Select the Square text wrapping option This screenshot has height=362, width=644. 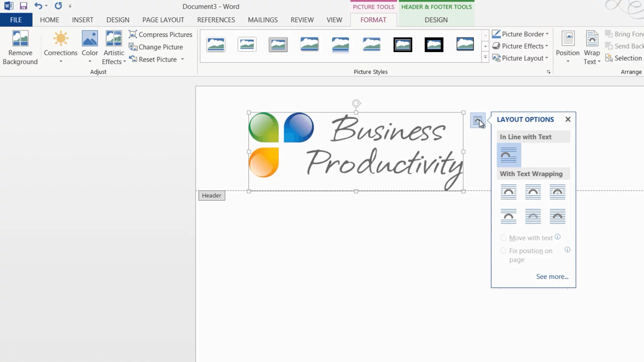point(508,192)
